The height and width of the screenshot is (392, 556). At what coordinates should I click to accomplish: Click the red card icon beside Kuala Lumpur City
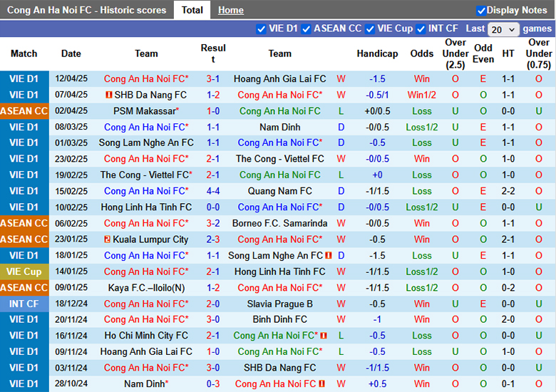tap(107, 239)
